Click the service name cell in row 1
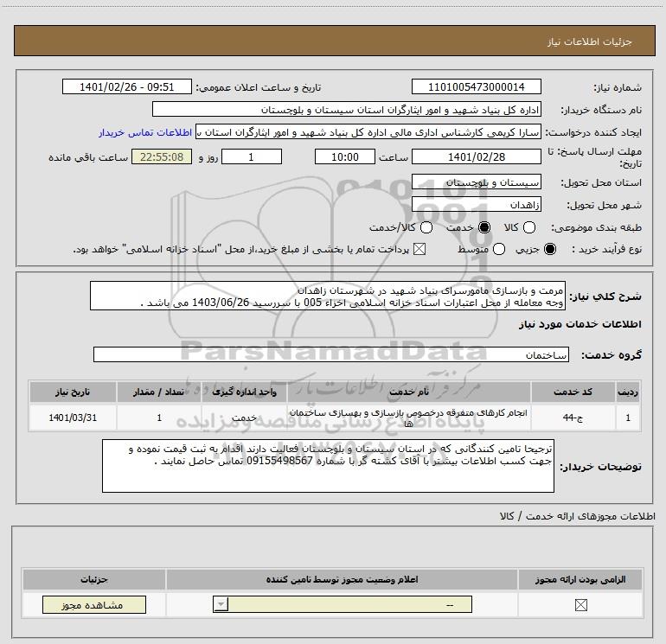The width and height of the screenshot is (666, 644). click(409, 418)
